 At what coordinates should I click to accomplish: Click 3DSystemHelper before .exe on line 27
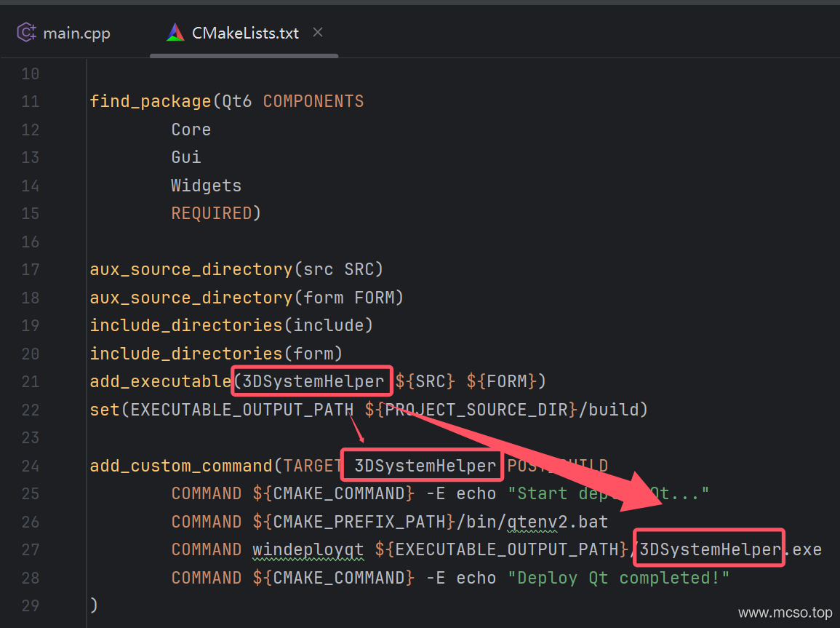coord(711,550)
